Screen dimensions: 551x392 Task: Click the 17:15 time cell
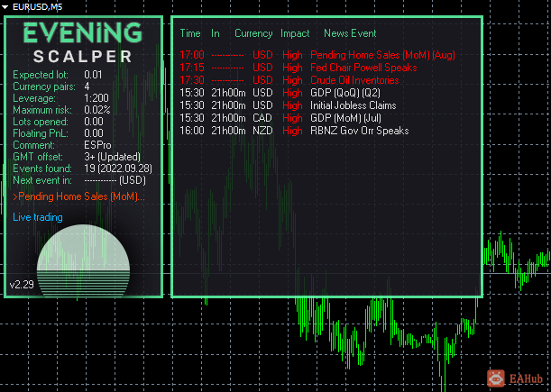pyautogui.click(x=192, y=68)
